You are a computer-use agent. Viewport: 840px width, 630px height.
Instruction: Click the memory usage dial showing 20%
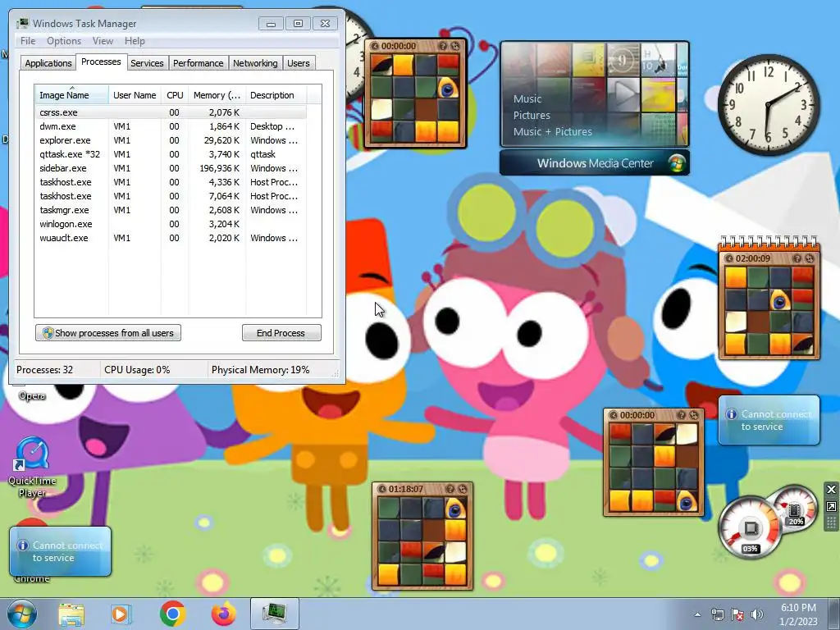tap(794, 509)
